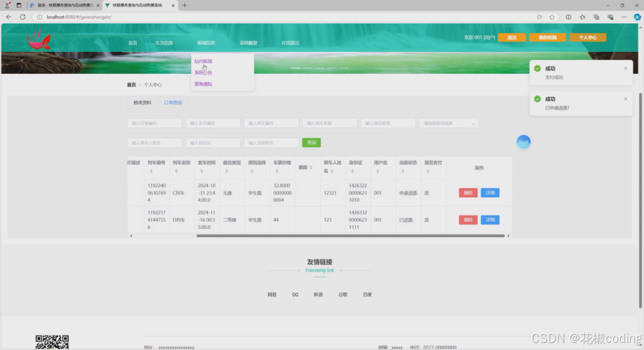Open the 谷歌 friendship link

[x=343, y=295]
